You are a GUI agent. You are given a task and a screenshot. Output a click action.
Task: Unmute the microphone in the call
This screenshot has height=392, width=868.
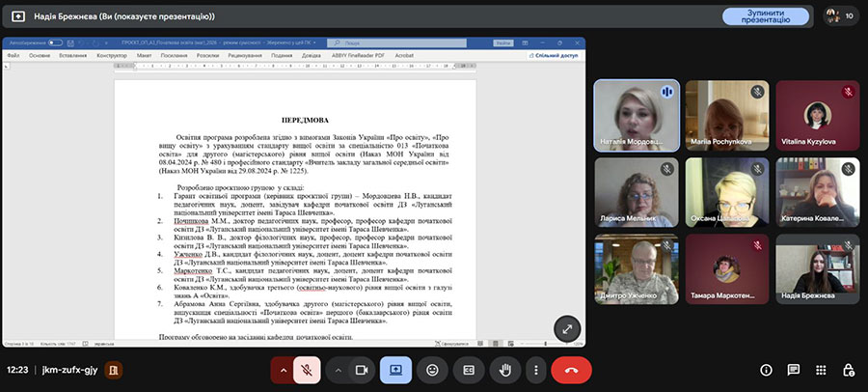(x=309, y=370)
